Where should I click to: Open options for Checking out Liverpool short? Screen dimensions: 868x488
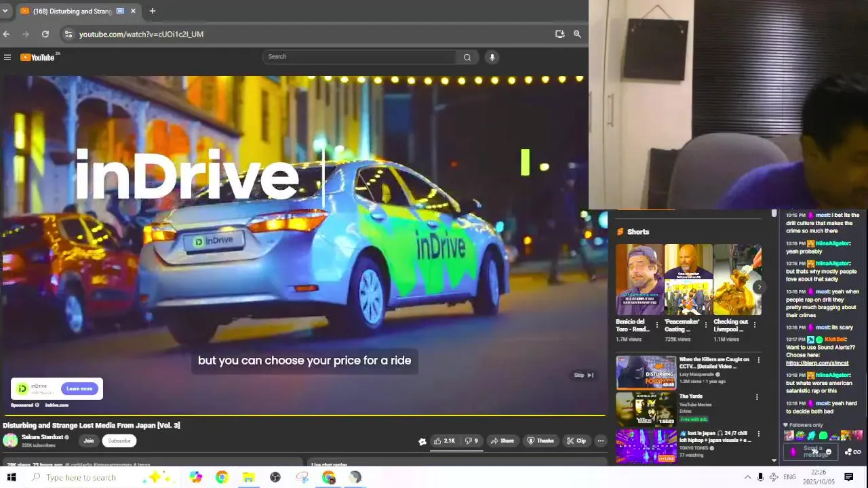pos(755,325)
